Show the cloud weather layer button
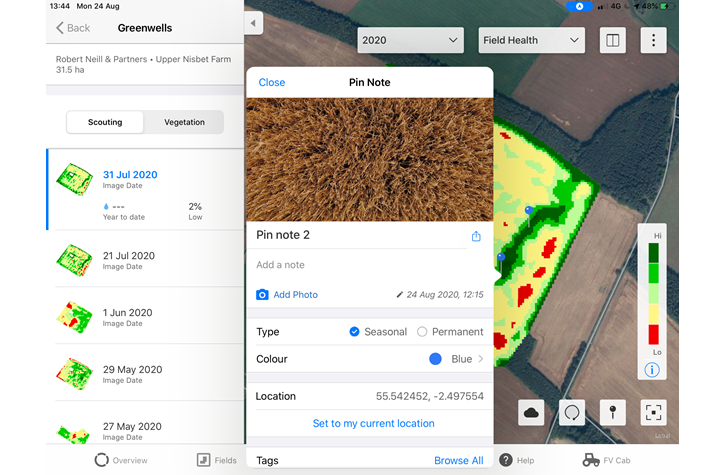725x475 pixels. (531, 412)
